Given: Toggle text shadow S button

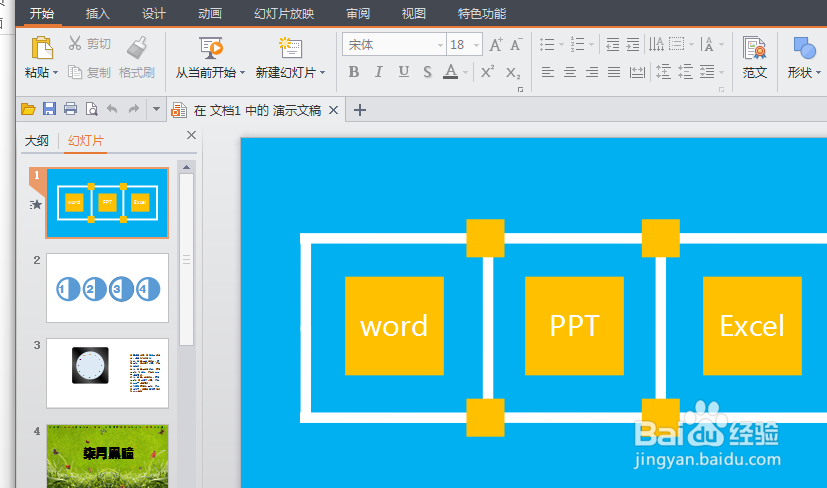Looking at the screenshot, I should (x=427, y=72).
